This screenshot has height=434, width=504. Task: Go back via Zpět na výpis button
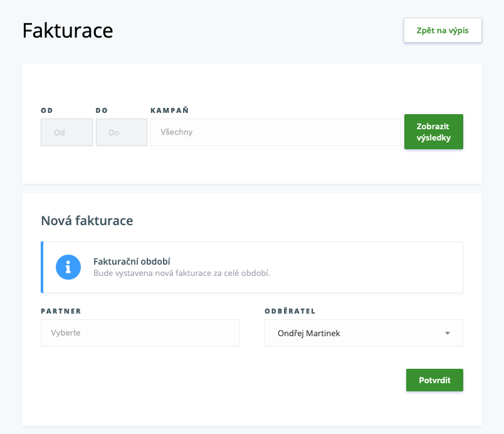click(443, 30)
